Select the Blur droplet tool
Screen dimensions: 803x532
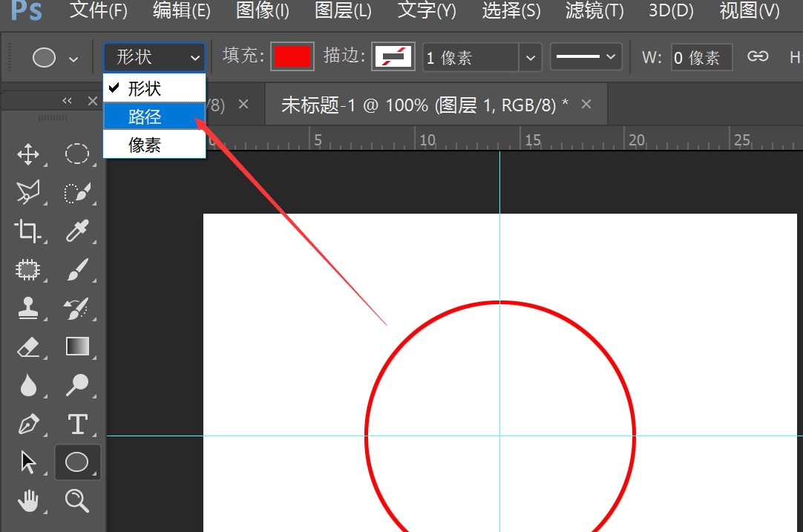(28, 385)
